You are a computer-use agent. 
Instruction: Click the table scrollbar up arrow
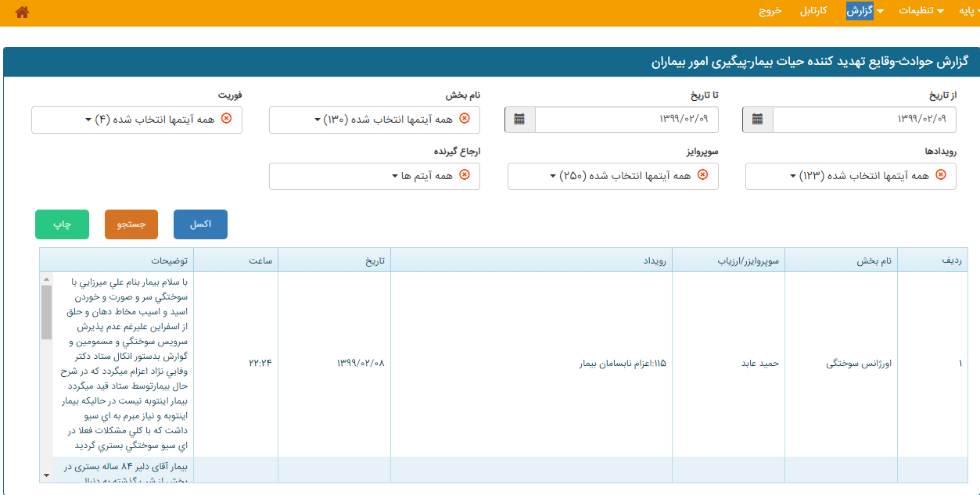46,279
